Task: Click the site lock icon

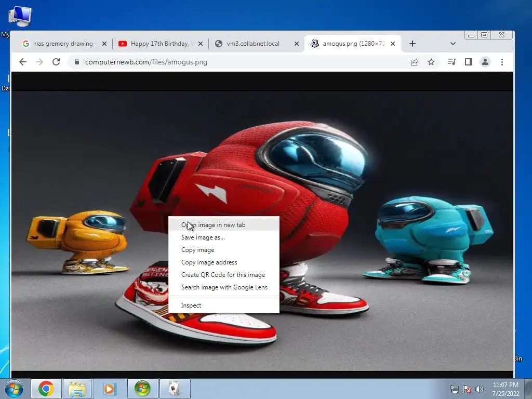Action: click(x=77, y=62)
